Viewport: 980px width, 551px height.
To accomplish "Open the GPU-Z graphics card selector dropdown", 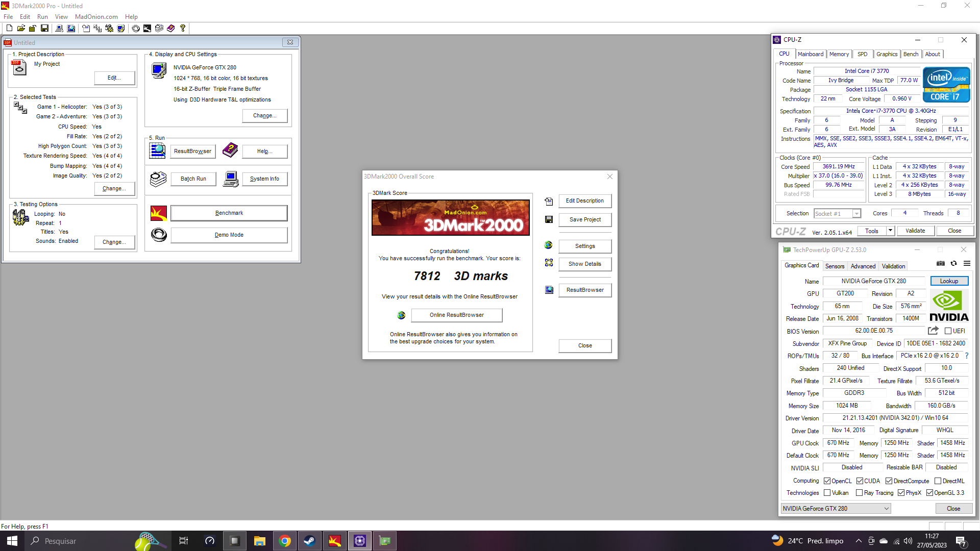I will (x=836, y=509).
